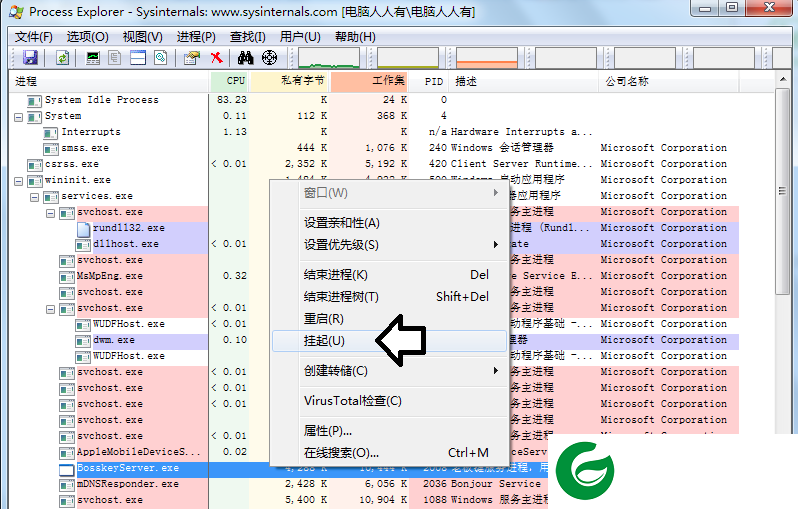
Task: Open System Information graph icon
Action: [x=93, y=58]
